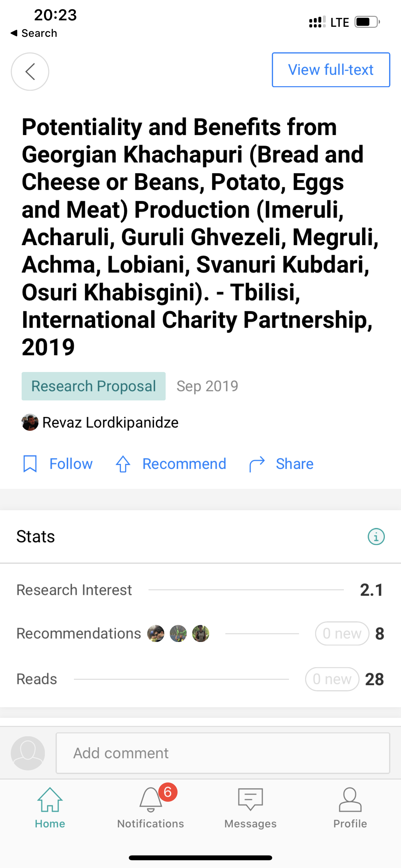Tap the '0 new' Reads badge

pos(332,679)
